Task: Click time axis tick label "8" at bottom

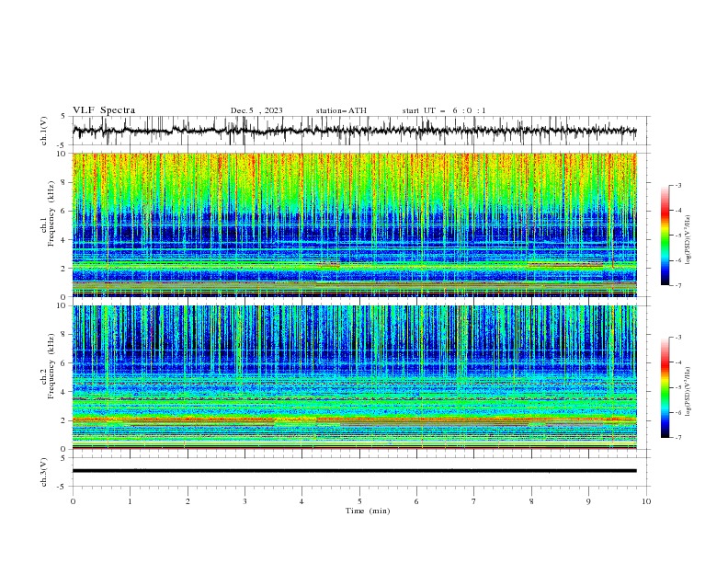Action: (531, 501)
